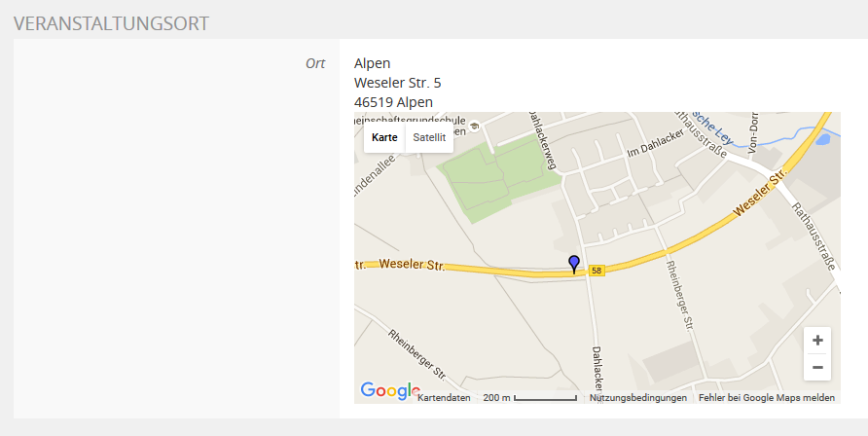This screenshot has width=868, height=436.
Task: Click the route 58 road shield
Action: 597,271
